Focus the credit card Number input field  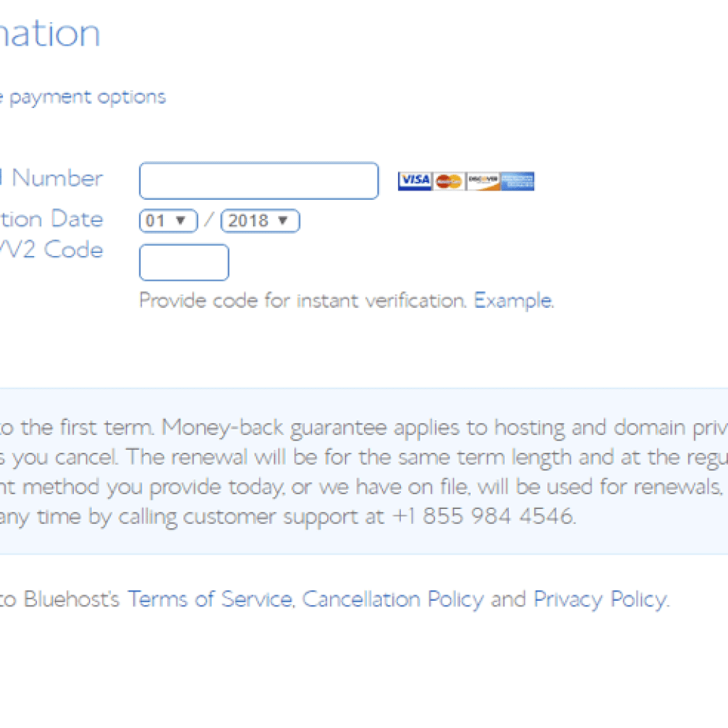point(259,181)
